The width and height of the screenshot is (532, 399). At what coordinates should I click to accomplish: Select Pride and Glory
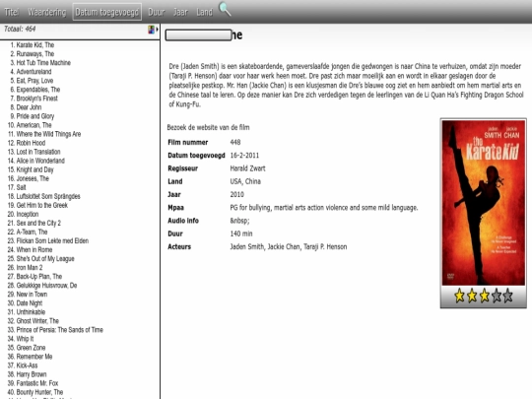[x=35, y=116]
